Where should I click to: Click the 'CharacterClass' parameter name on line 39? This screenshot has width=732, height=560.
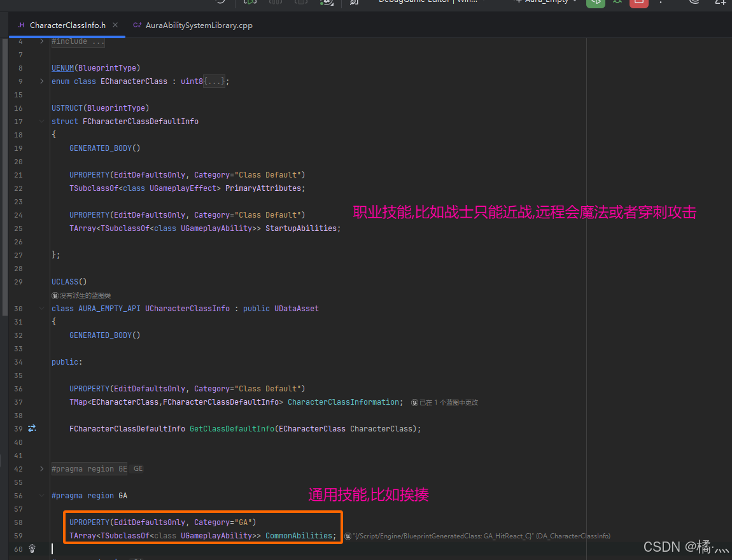[x=381, y=428]
